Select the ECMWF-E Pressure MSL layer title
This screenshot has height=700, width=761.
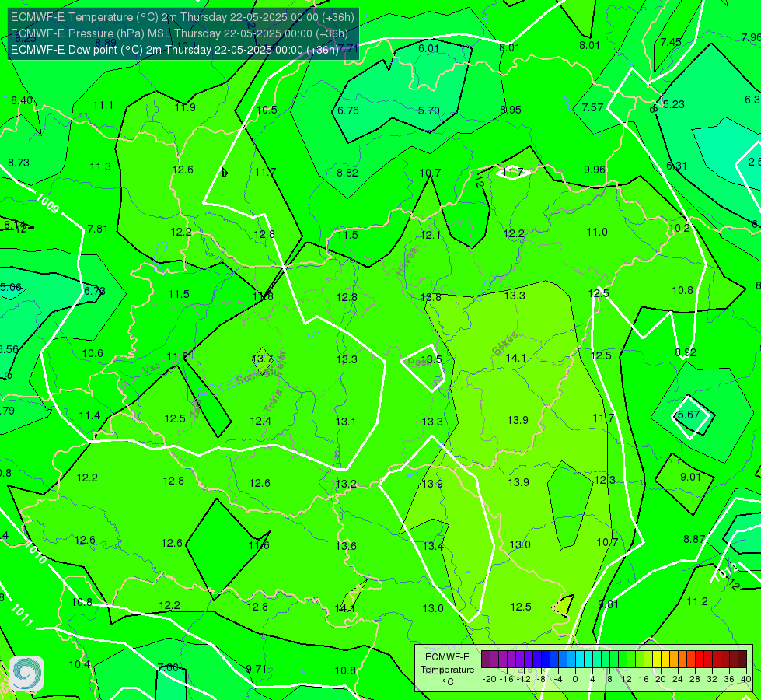179,33
